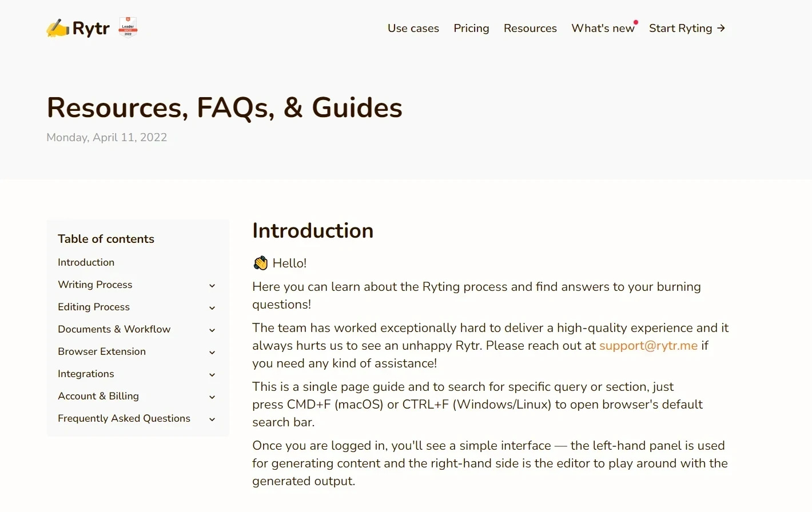Click the Start Ryting button

point(680,28)
